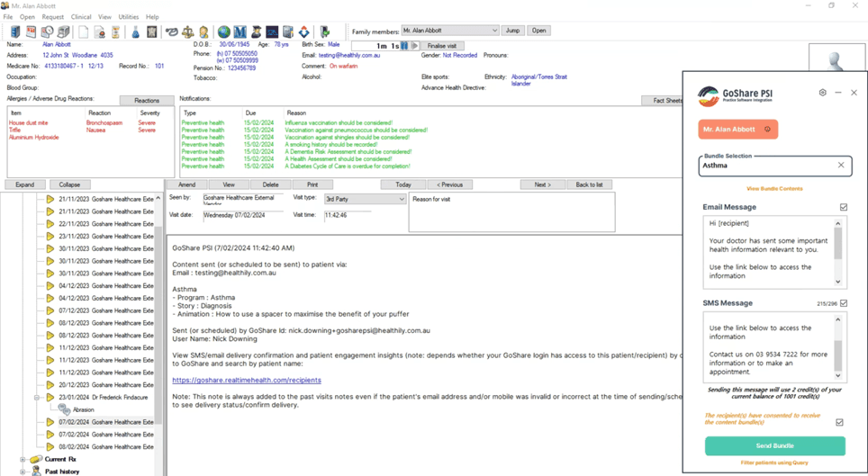
Task: Click the Visit time field
Action: pyautogui.click(x=347, y=215)
